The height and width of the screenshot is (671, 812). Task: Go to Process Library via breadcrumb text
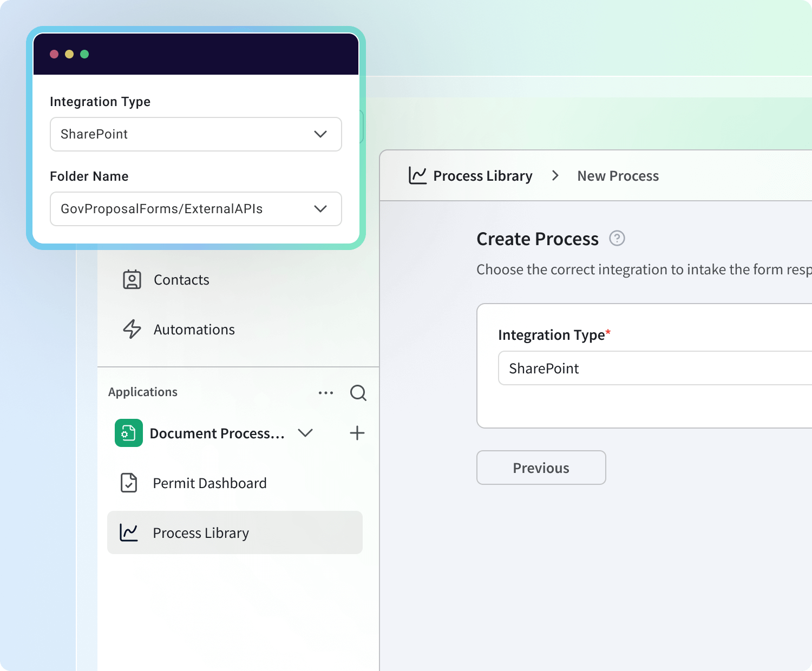point(483,176)
